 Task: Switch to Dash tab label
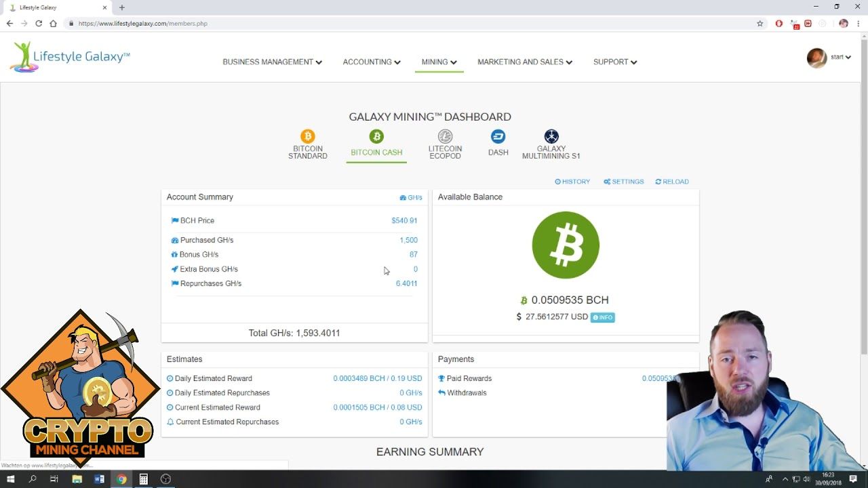point(498,152)
